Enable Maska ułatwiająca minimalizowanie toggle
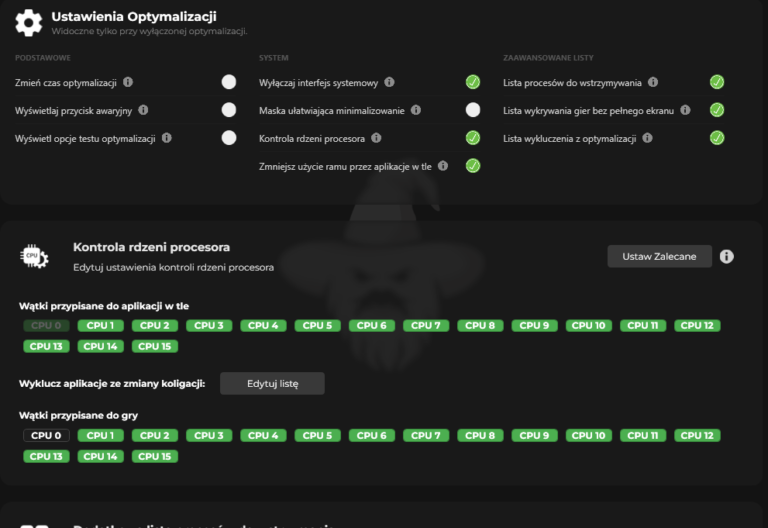This screenshot has height=528, width=768. click(473, 110)
